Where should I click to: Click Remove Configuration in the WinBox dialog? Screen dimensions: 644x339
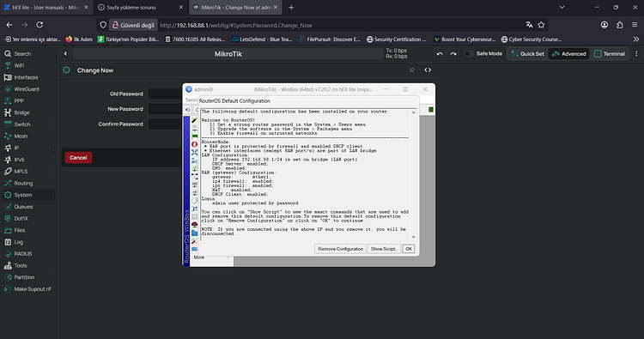click(341, 249)
